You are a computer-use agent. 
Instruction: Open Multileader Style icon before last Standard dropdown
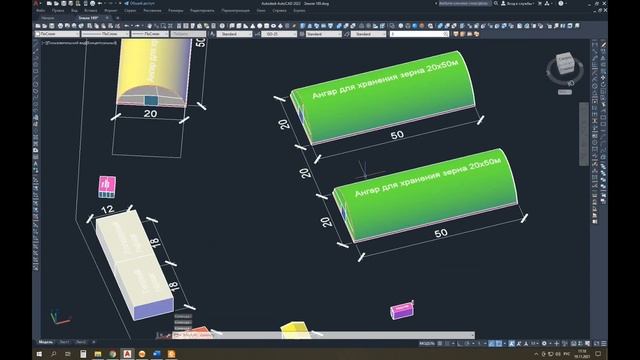click(347, 34)
